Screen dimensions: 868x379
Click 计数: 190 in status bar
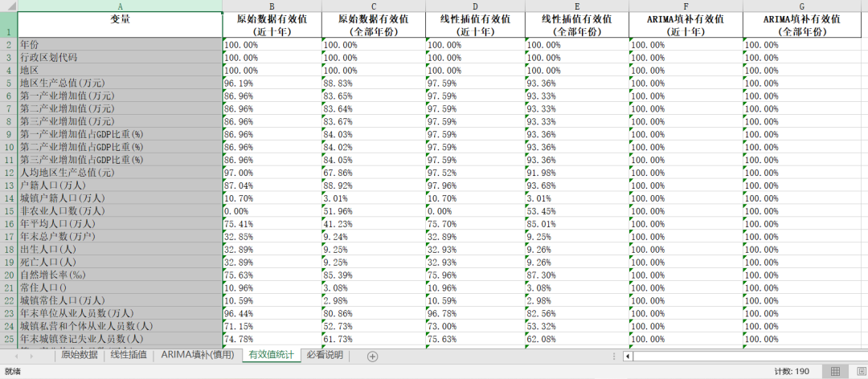pos(793,371)
